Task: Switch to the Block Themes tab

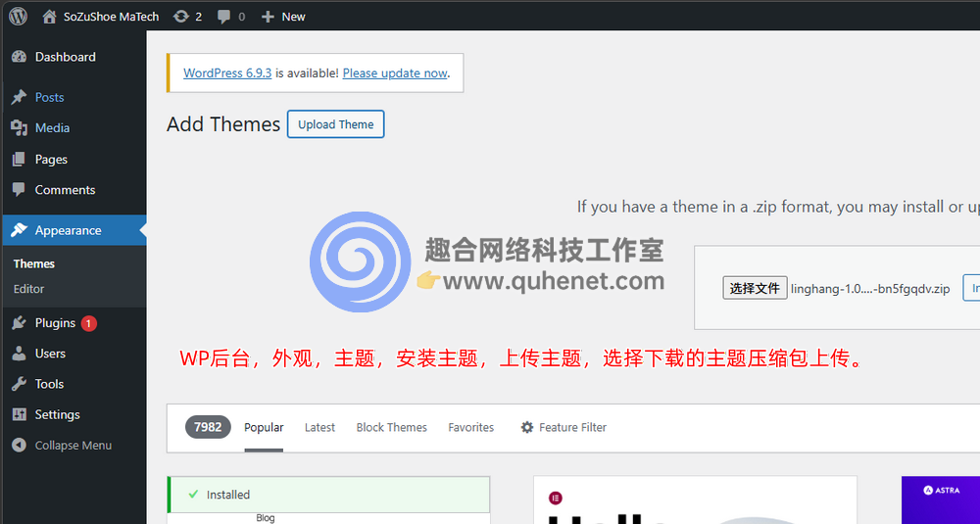Action: click(392, 428)
